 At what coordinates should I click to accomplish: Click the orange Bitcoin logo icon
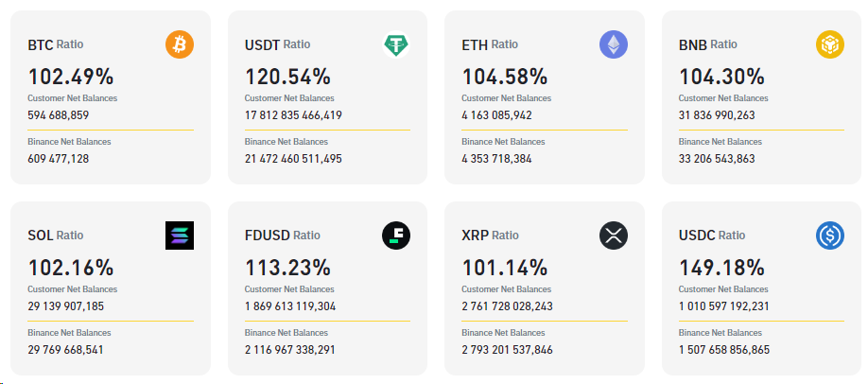pyautogui.click(x=179, y=44)
